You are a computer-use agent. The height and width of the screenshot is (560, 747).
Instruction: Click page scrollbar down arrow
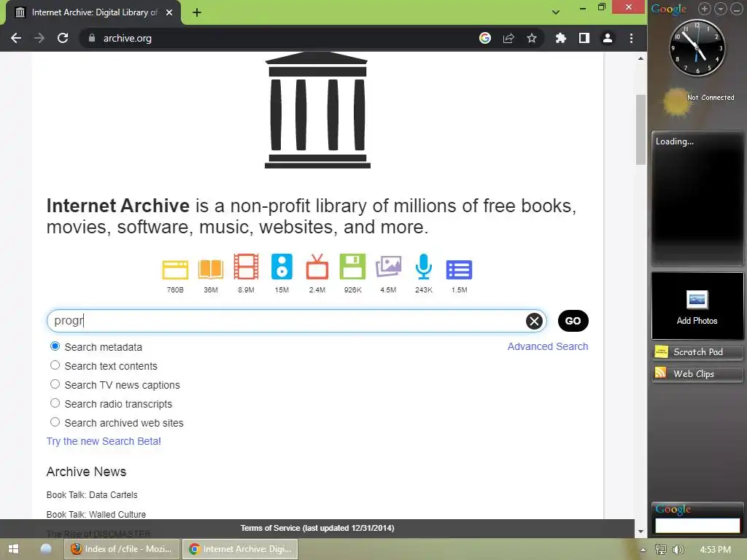tap(640, 531)
